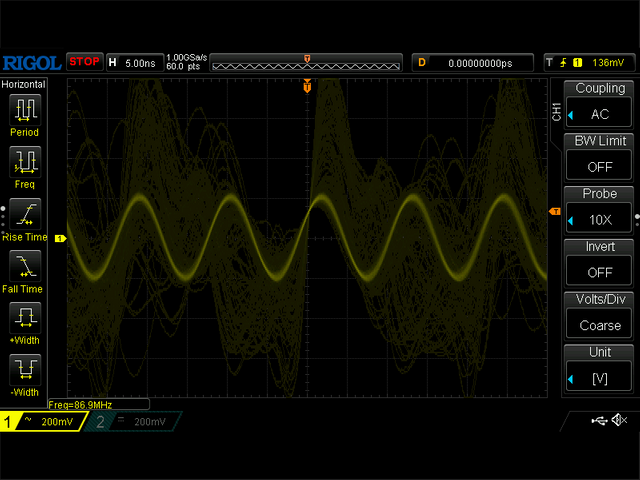Click the red STOP status button
Image resolution: width=640 pixels, height=480 pixels.
pyautogui.click(x=84, y=62)
